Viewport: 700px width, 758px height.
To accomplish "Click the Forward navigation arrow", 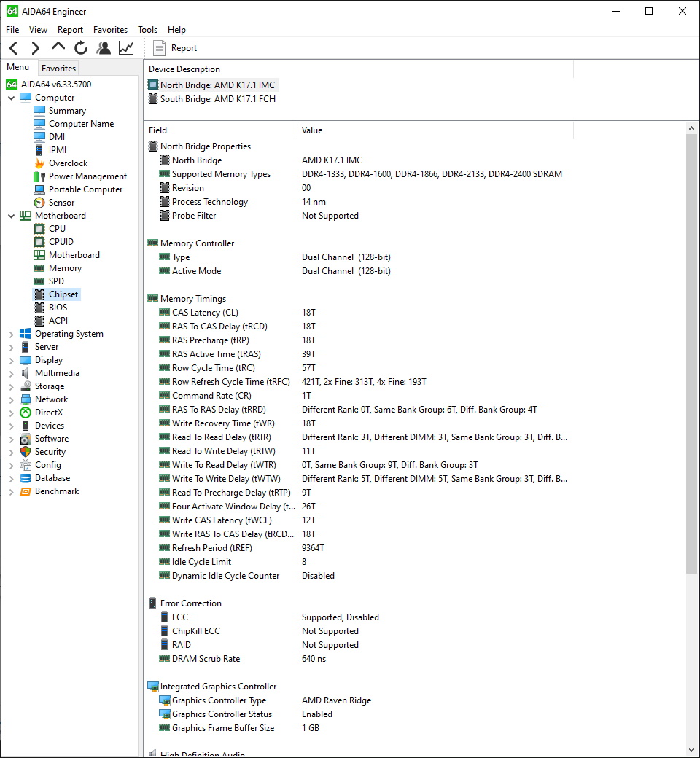I will click(x=35, y=48).
